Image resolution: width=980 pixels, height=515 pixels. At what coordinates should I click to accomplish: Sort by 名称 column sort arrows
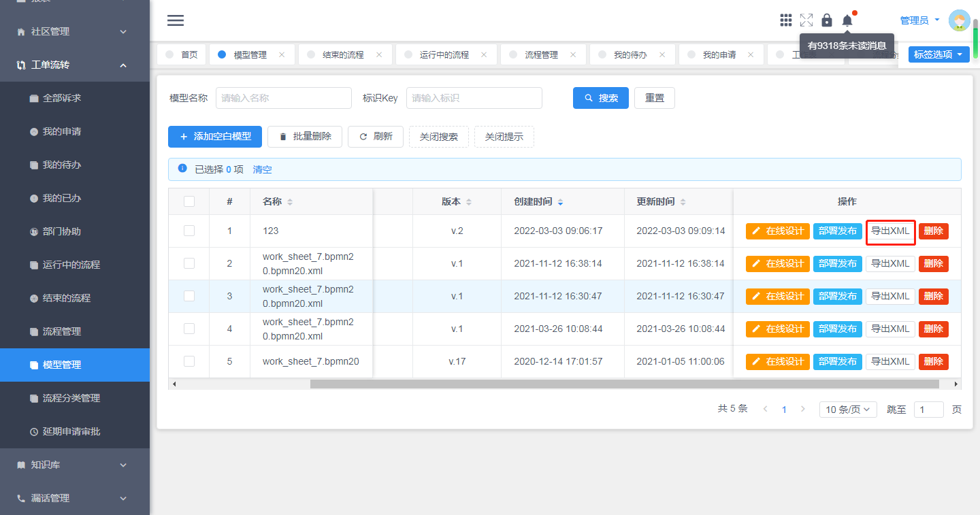pos(290,202)
